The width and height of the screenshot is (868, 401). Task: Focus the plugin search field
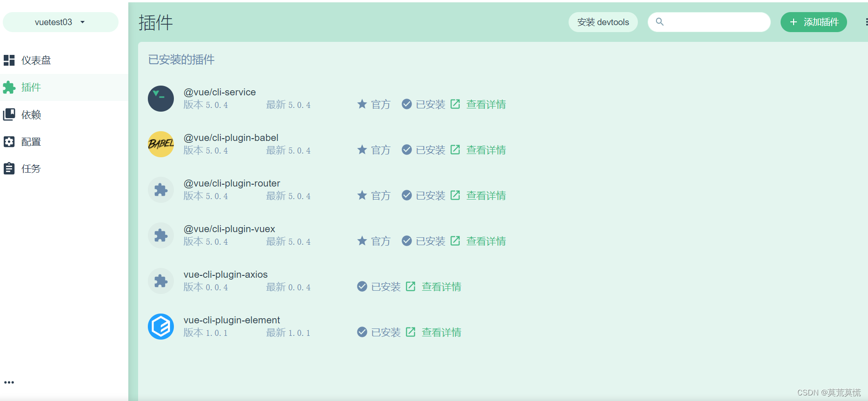pos(709,22)
